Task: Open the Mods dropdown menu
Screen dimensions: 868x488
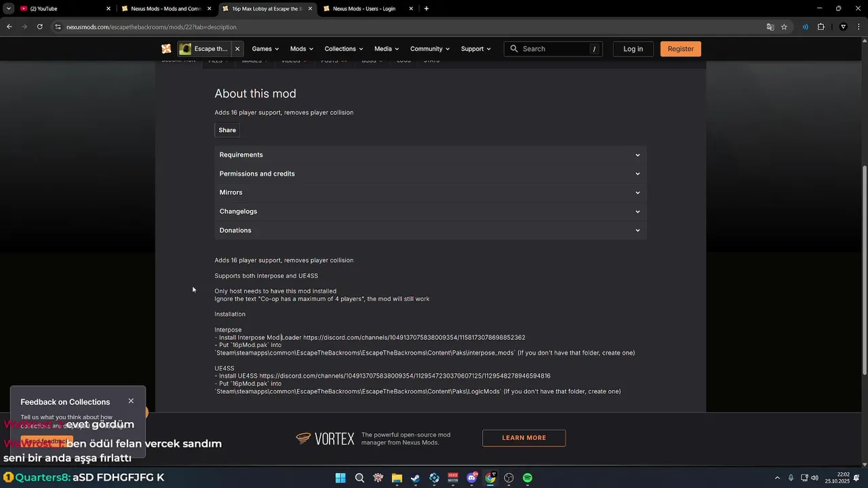Action: [x=302, y=49]
